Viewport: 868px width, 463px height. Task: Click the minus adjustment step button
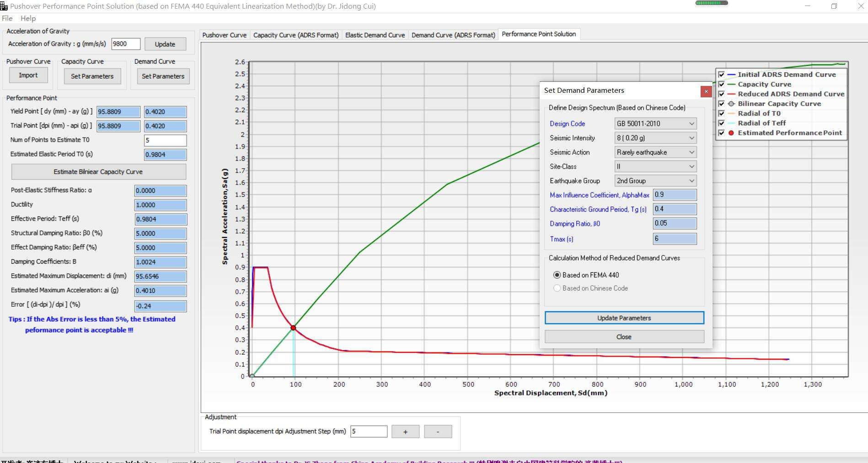point(438,431)
